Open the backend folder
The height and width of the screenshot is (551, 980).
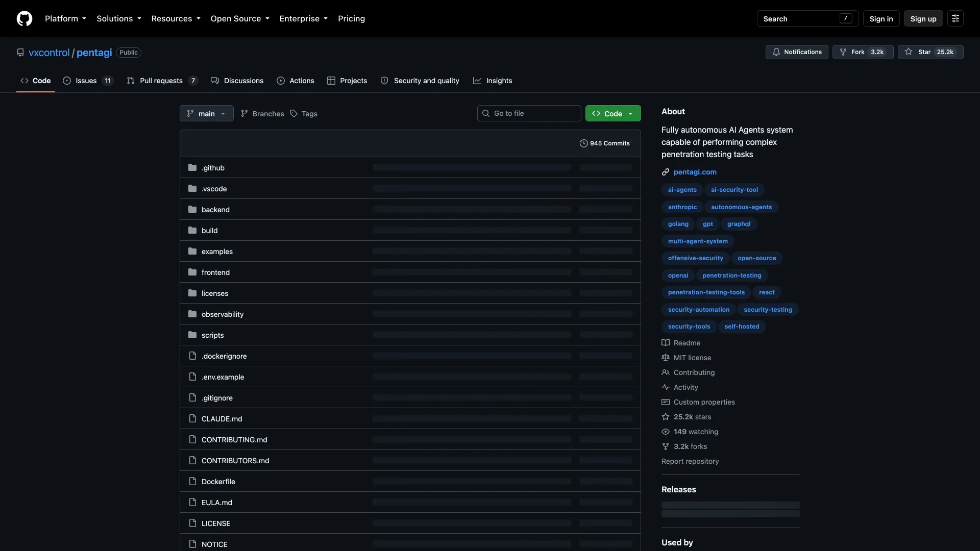pyautogui.click(x=215, y=210)
